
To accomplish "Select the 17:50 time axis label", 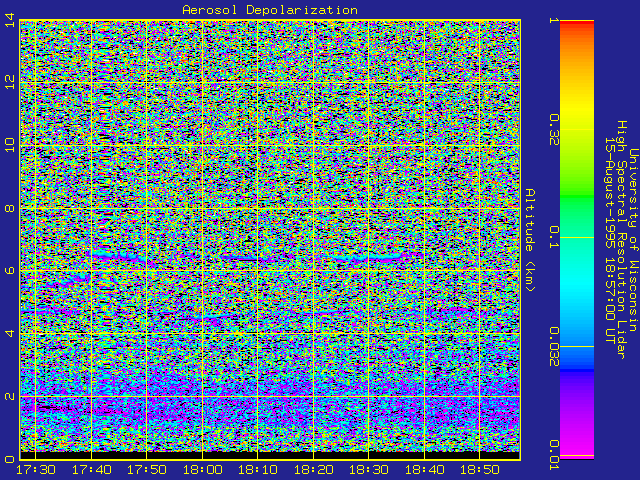I will [147, 470].
